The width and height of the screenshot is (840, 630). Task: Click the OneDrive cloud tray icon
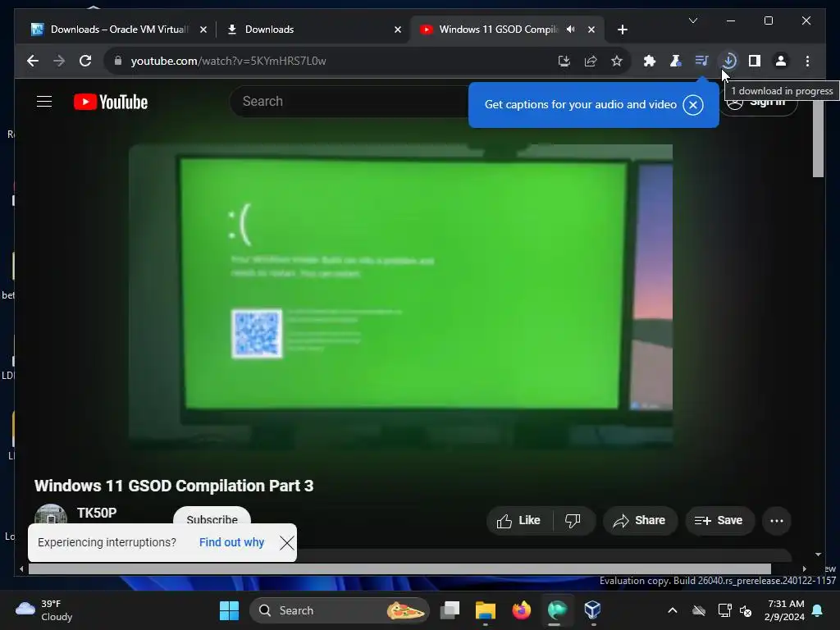pos(699,610)
